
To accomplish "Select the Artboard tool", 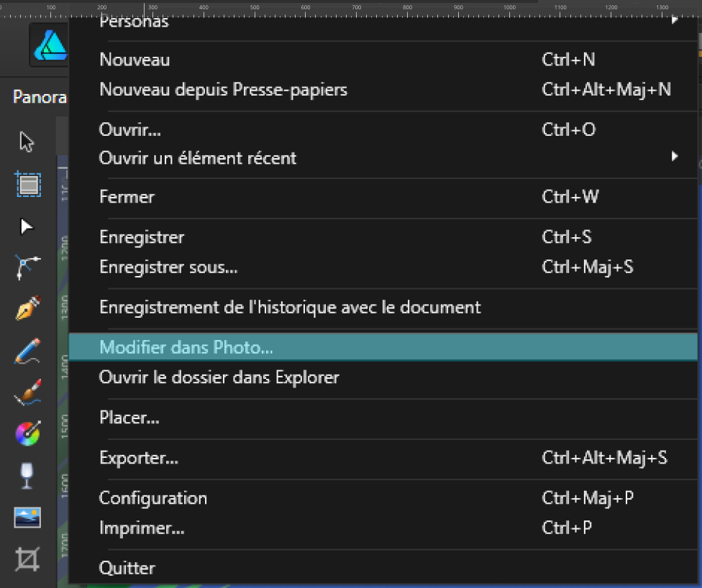I will click(x=29, y=184).
